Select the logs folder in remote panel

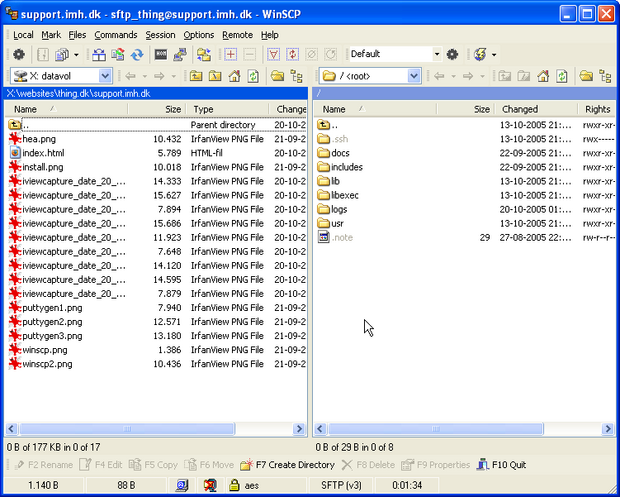click(x=341, y=209)
